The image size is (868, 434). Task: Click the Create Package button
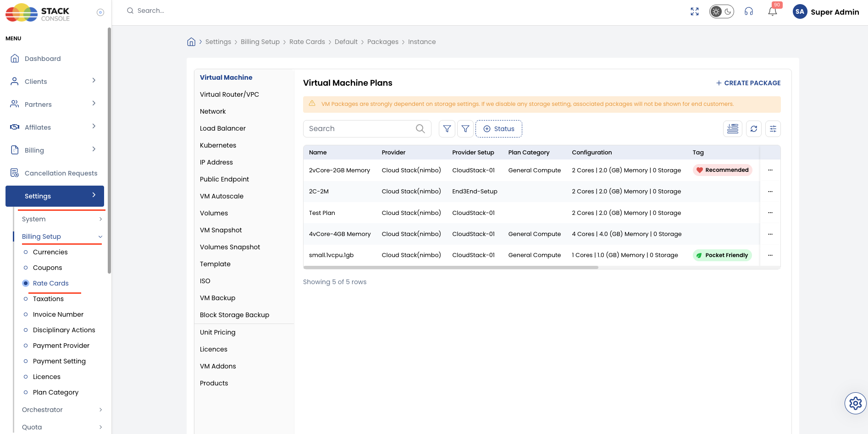pos(748,83)
